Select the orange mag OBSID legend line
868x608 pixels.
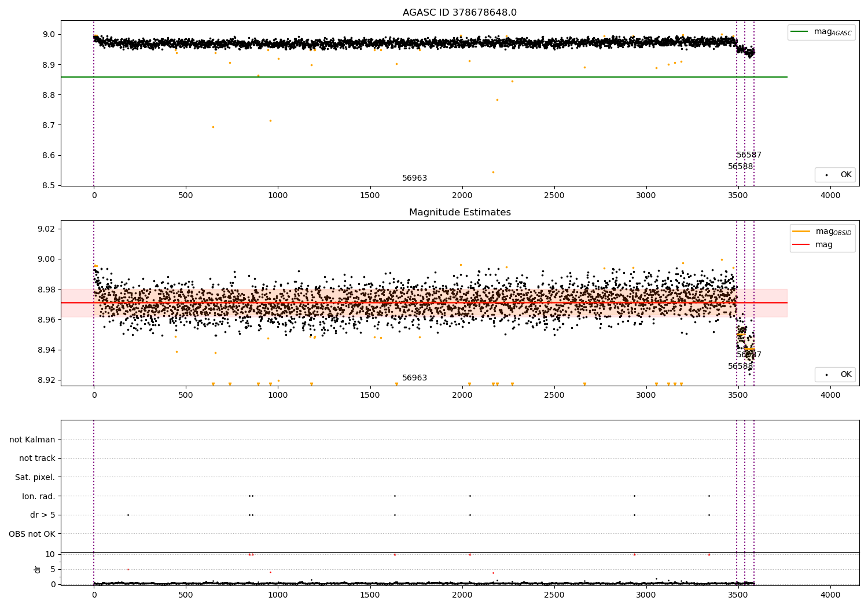coord(801,232)
